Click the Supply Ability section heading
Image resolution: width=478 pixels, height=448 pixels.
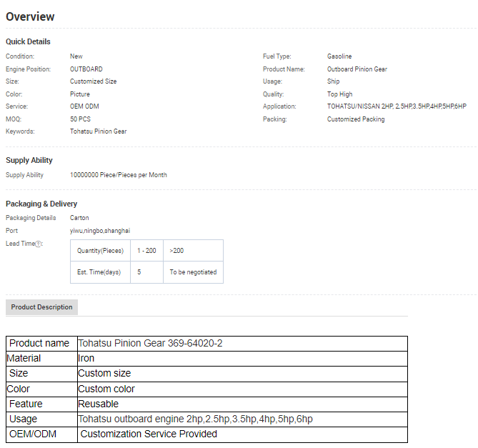point(29,160)
